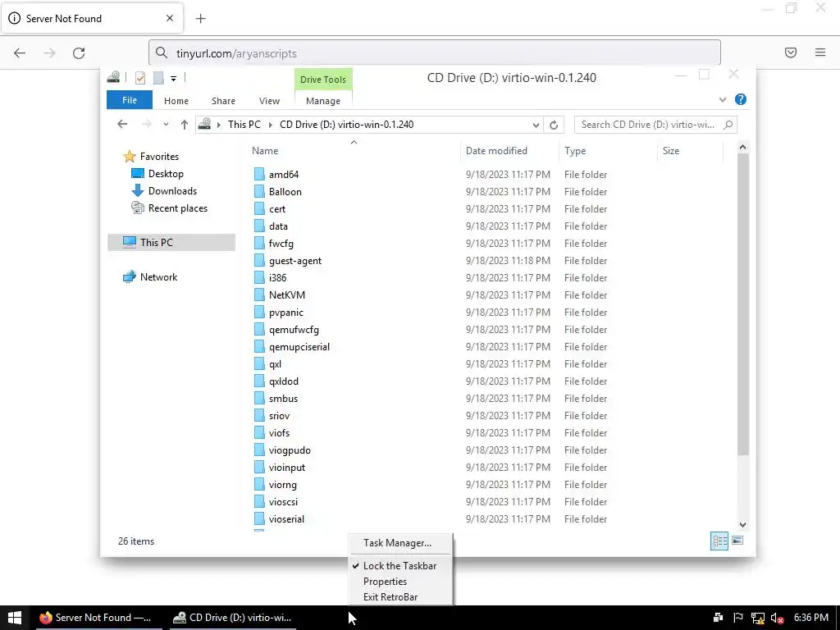Select This PC in navigation pane
Viewport: 840px width, 630px height.
coord(171,242)
